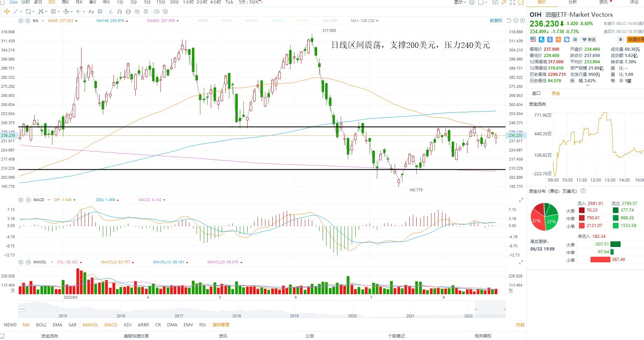Click the trash icon to delete drawings
644x340 pixels.
[146, 12]
